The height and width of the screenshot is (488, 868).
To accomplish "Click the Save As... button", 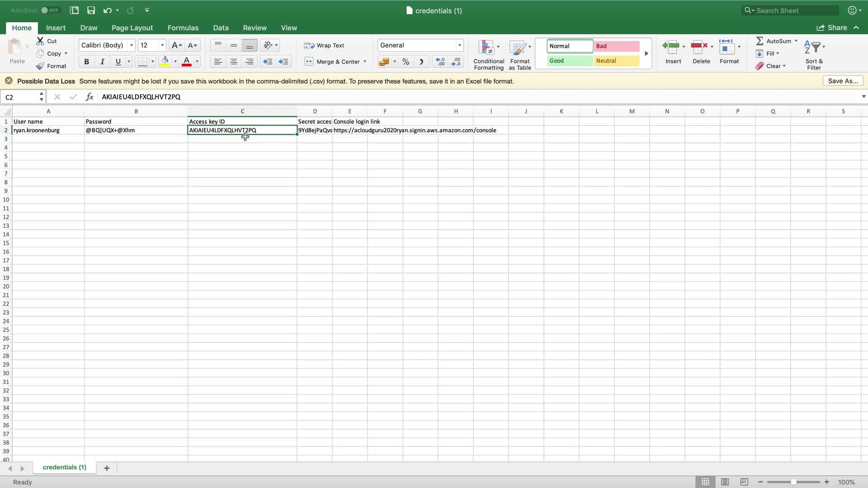I will point(843,81).
